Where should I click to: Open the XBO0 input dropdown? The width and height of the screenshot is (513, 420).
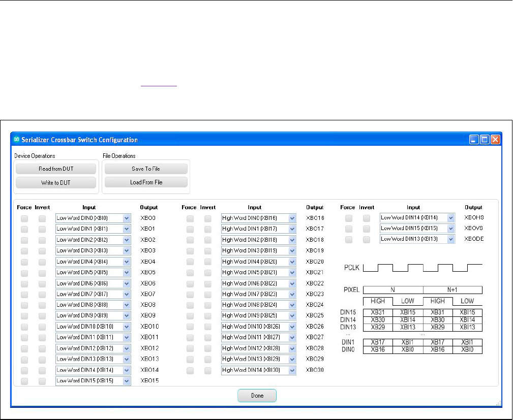[126, 218]
